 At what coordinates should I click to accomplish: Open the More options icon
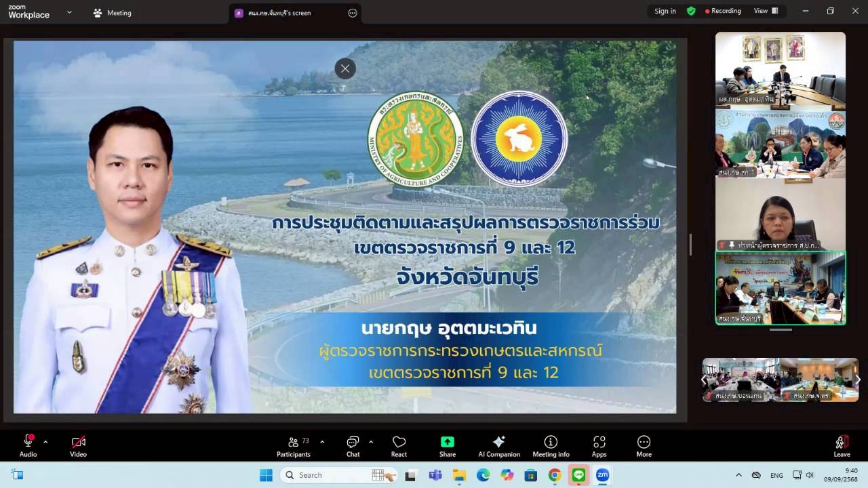(x=644, y=446)
